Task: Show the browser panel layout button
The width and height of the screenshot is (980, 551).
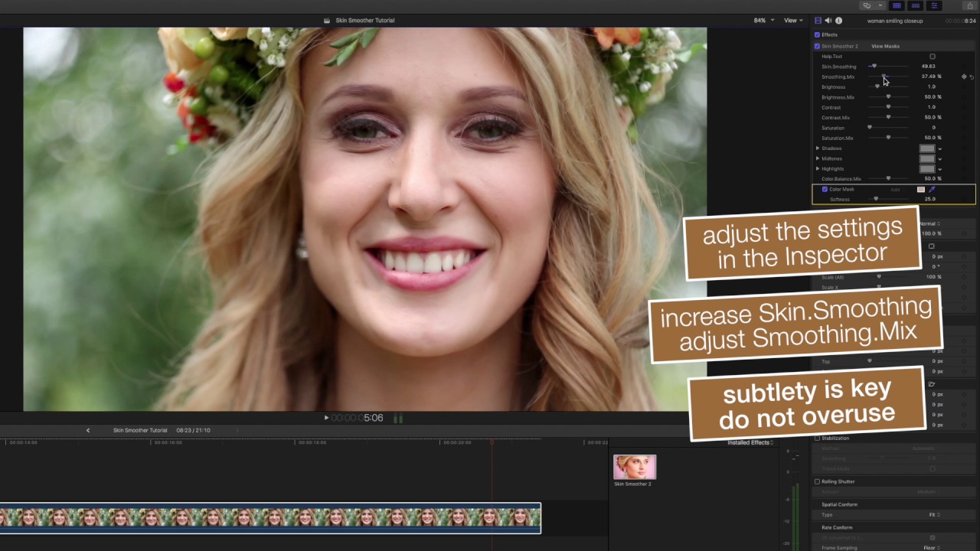Action: pyautogui.click(x=897, y=5)
